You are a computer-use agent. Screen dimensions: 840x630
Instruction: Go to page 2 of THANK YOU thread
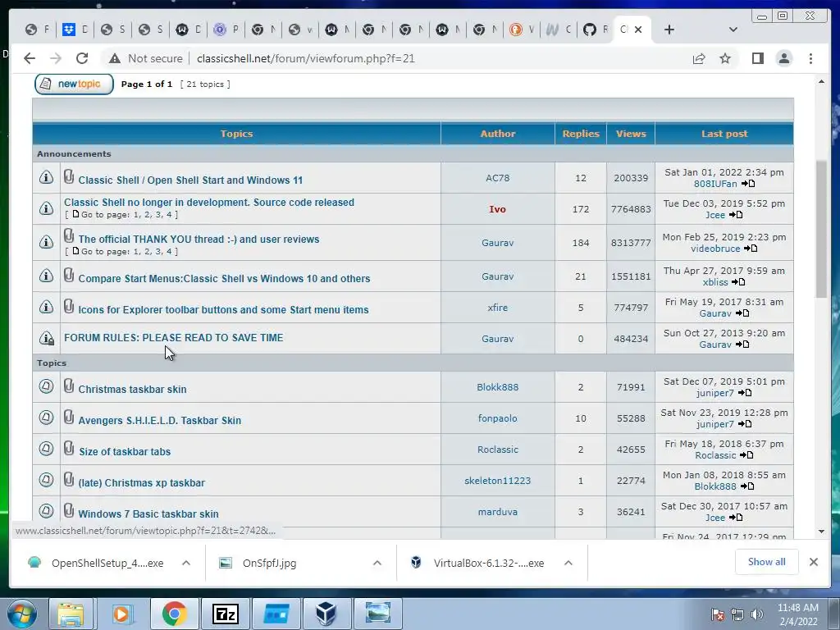[147, 251]
